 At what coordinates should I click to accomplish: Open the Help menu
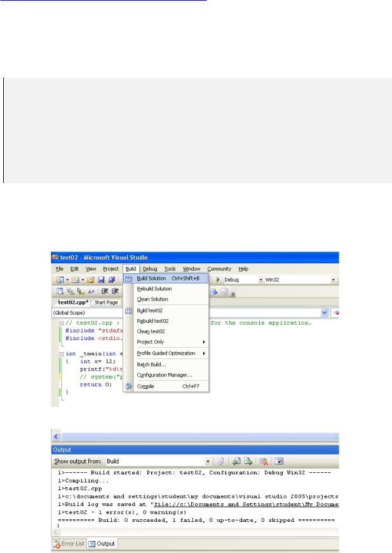[243, 269]
